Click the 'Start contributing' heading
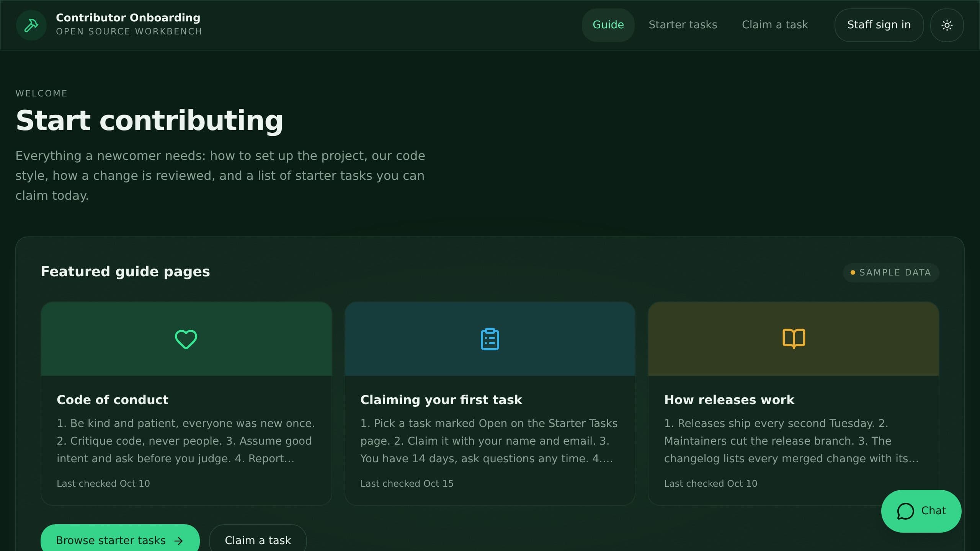This screenshot has width=980, height=551. click(149, 121)
